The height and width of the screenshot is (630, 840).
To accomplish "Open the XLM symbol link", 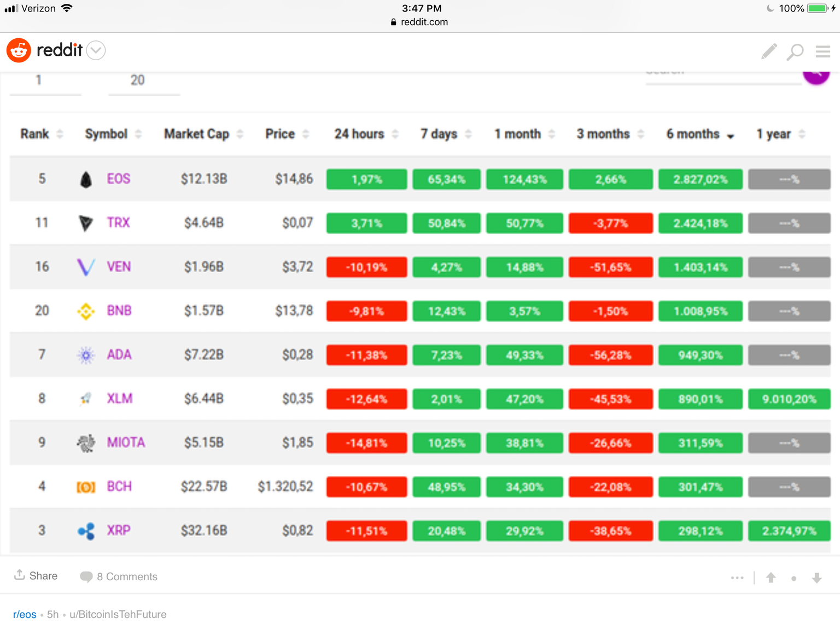I will 120,398.
